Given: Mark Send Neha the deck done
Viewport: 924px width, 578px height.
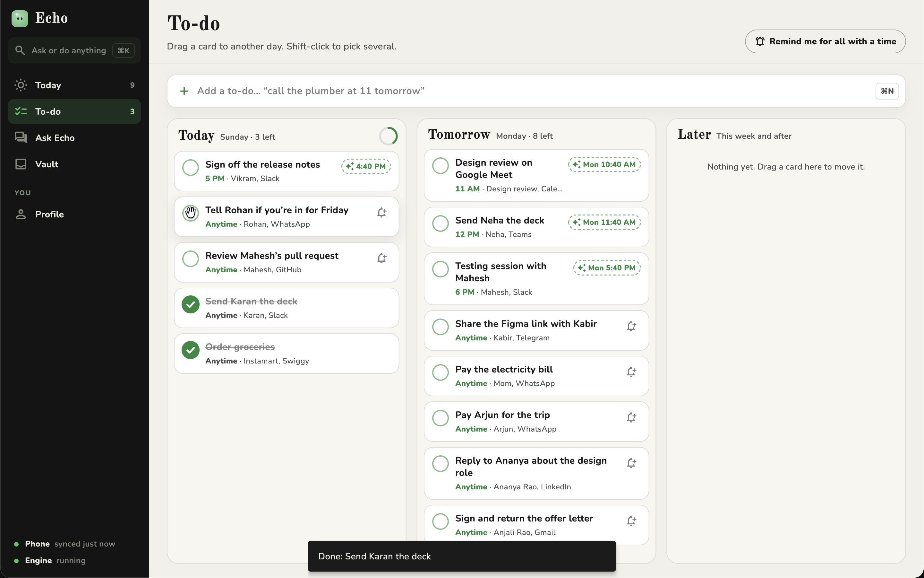Looking at the screenshot, I should coord(440,223).
